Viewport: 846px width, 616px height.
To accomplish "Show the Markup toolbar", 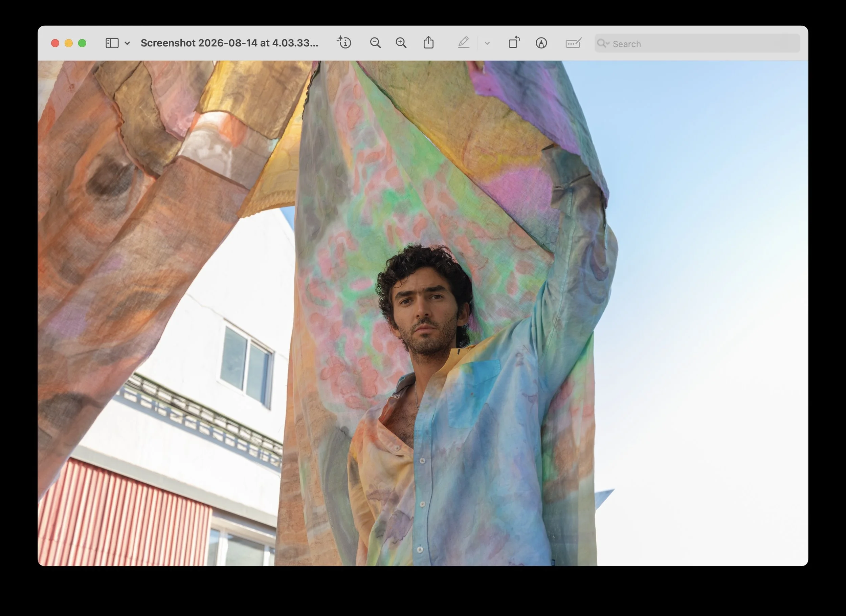I will click(x=541, y=43).
